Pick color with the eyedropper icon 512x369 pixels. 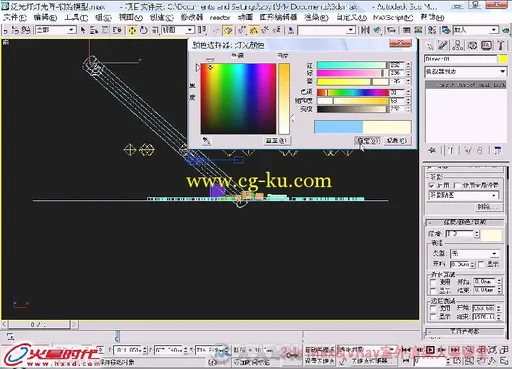click(x=206, y=141)
